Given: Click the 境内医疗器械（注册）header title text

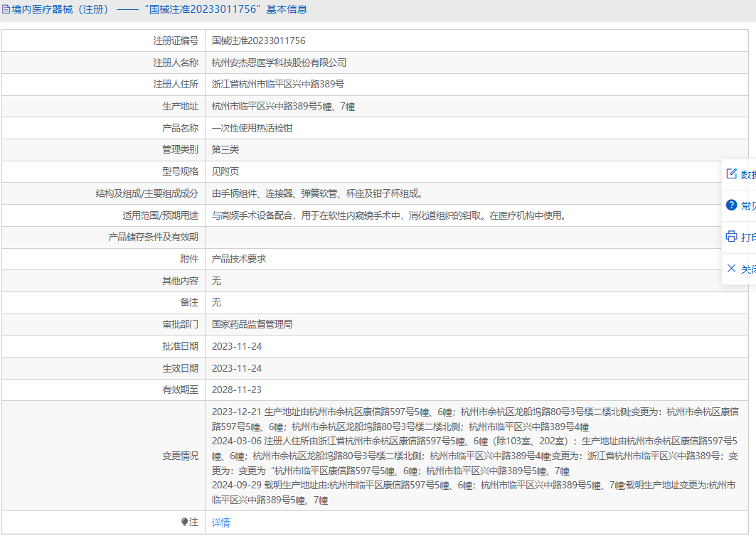Looking at the screenshot, I should 60,9.
